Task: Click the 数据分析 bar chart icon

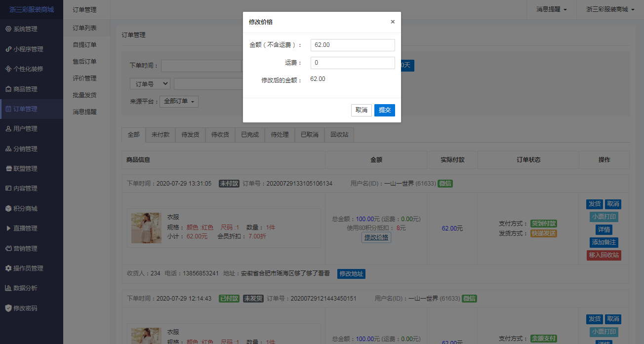Action: pyautogui.click(x=8, y=288)
